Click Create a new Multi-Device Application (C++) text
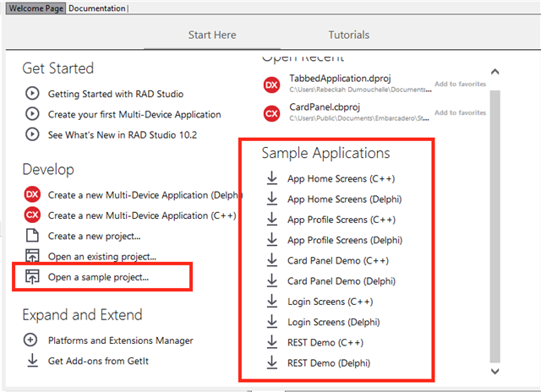 (142, 215)
